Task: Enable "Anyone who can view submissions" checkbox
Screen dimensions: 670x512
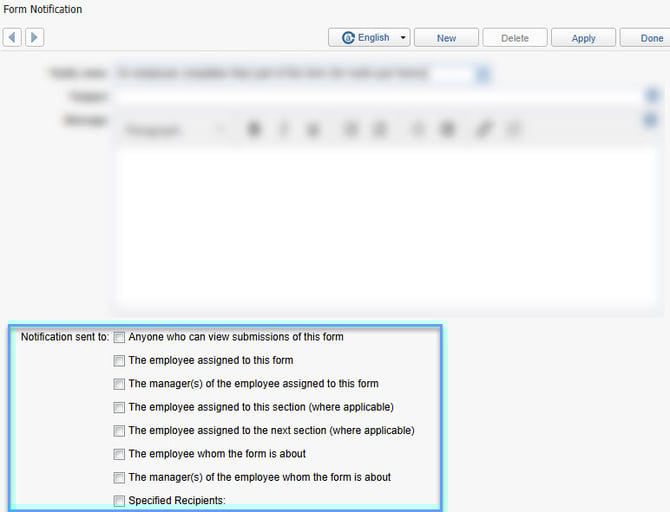Action: coord(119,337)
